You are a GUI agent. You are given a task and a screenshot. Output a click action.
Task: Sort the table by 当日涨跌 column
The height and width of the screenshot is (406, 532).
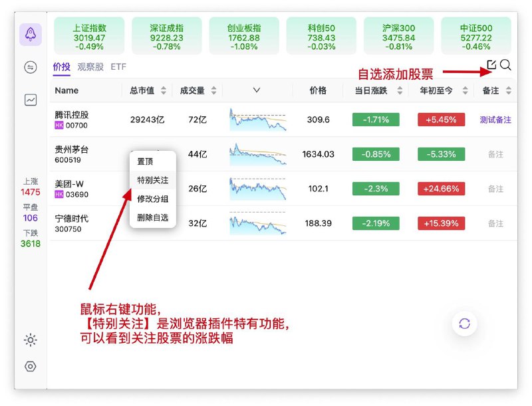400,90
